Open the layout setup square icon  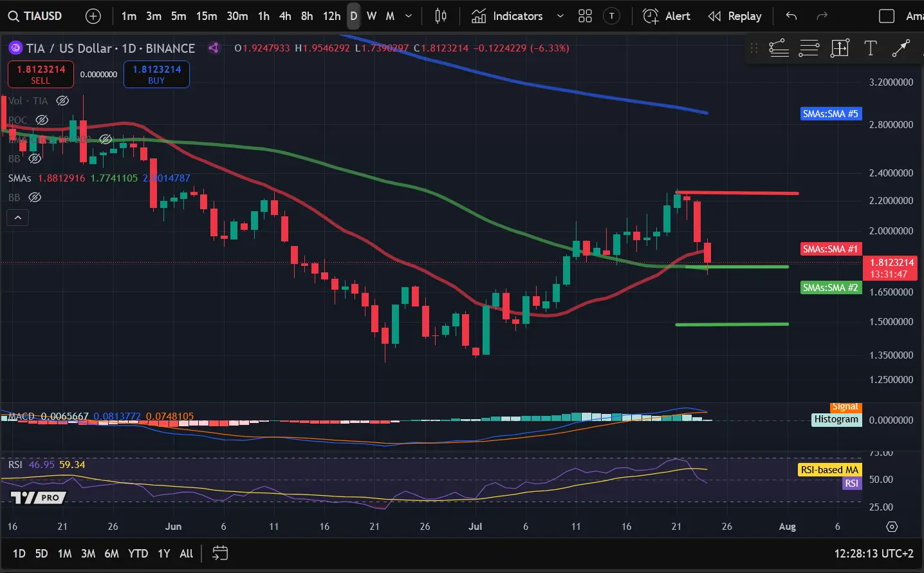tap(887, 16)
